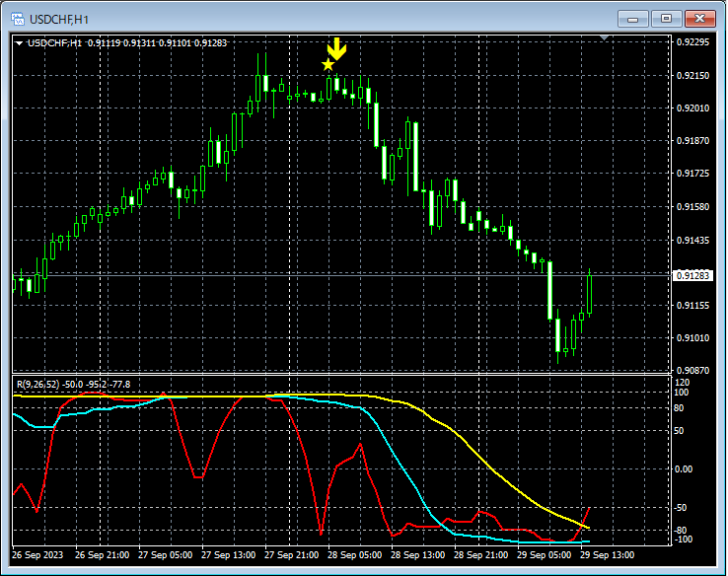Click the 27 Sep 21:00 time label
This screenshot has width=728, height=576.
[292, 555]
